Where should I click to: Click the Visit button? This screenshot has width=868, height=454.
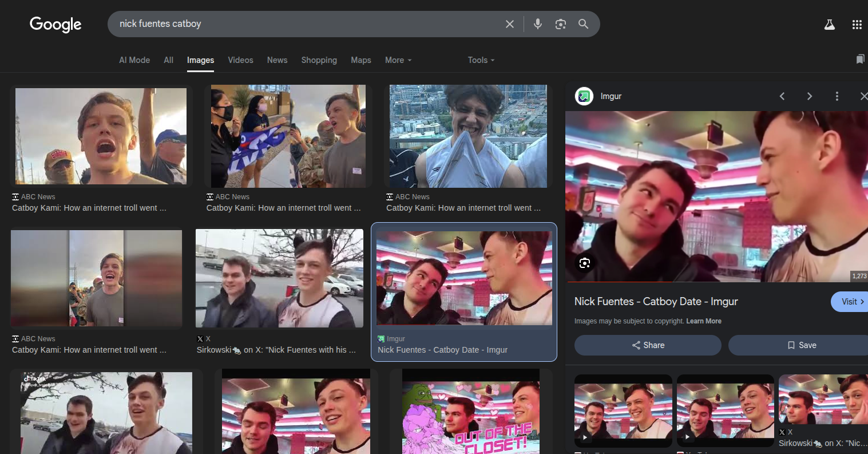(x=850, y=302)
